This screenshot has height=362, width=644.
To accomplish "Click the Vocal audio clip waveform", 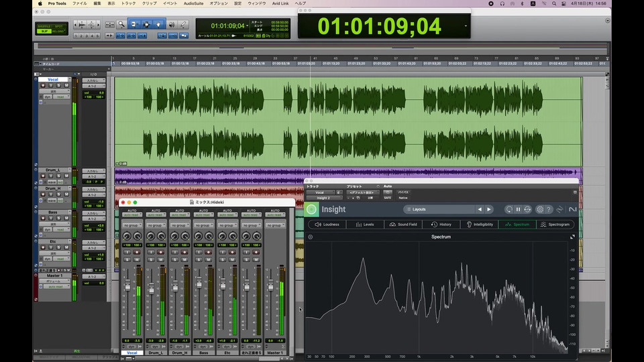I will 348,121.
